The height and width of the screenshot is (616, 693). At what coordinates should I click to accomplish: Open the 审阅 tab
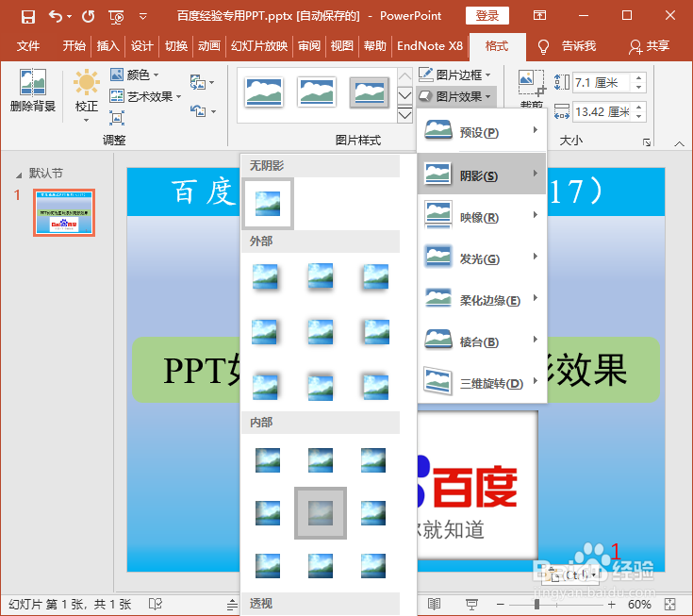309,45
